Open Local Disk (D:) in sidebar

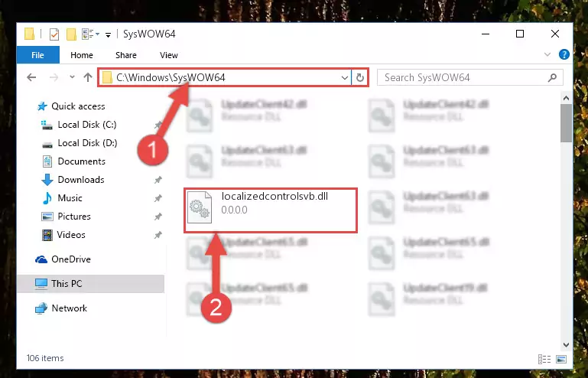click(x=87, y=143)
